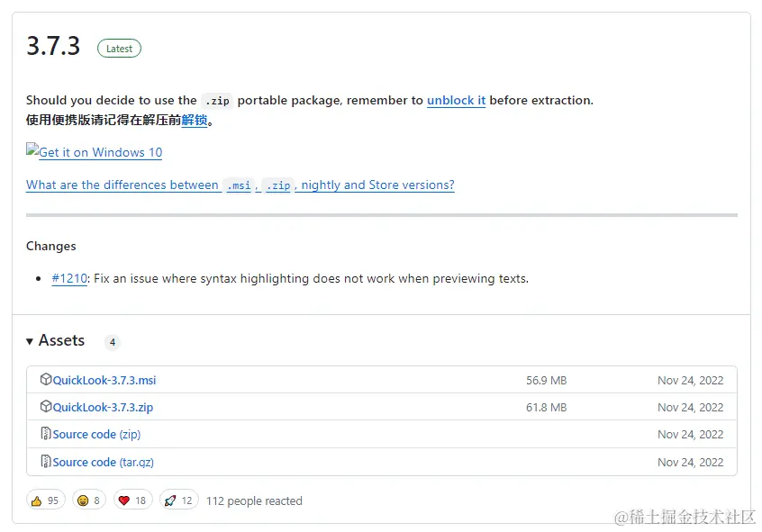Add a heart reaction

coord(133,500)
